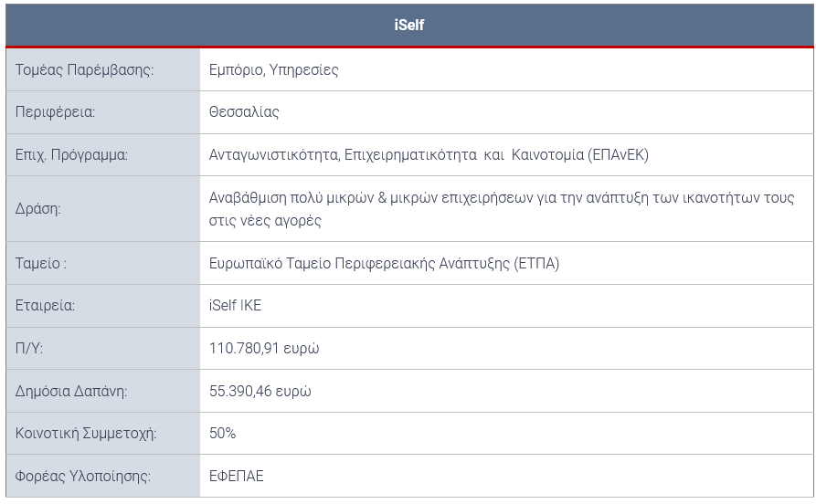Select the Π/Υ label
The width and height of the screenshot is (816, 504).
(29, 348)
